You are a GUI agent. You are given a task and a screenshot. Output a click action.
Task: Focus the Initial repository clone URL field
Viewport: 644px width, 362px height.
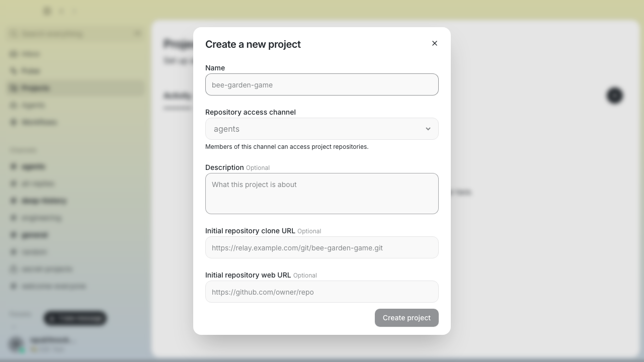point(322,247)
